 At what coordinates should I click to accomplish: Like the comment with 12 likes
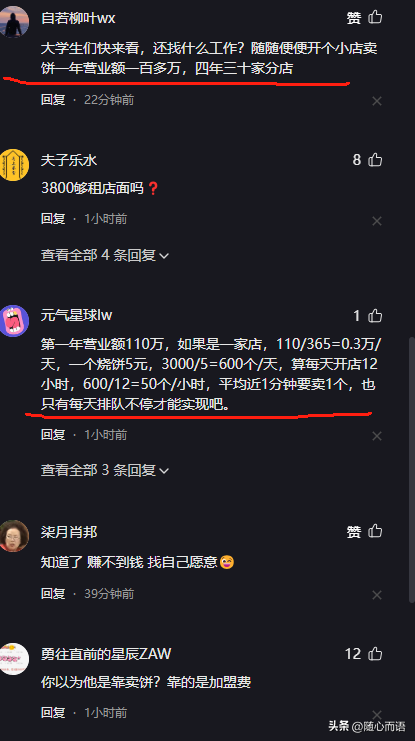coord(375,654)
